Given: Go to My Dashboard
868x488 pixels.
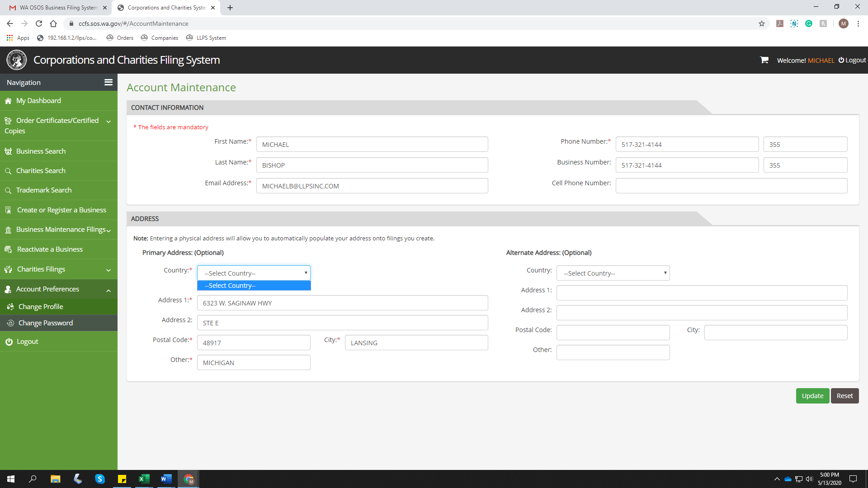Looking at the screenshot, I should pos(38,101).
